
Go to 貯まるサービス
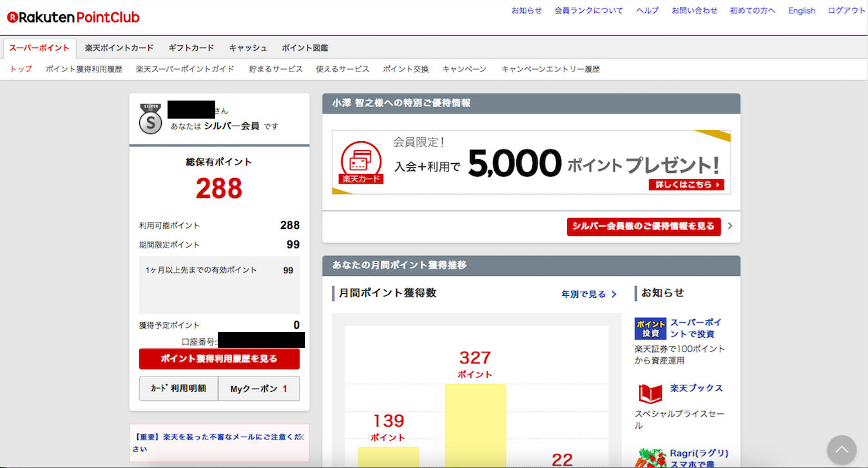point(276,69)
